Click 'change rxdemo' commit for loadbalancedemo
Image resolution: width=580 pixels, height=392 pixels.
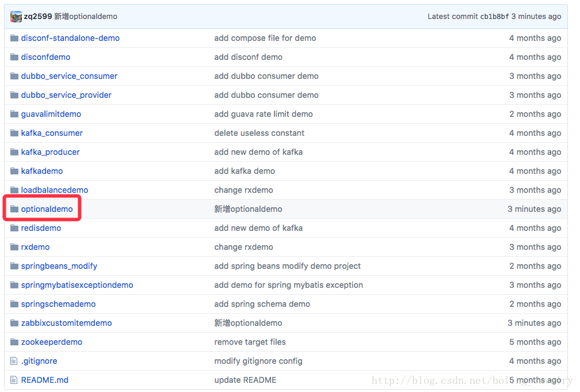[x=244, y=190]
